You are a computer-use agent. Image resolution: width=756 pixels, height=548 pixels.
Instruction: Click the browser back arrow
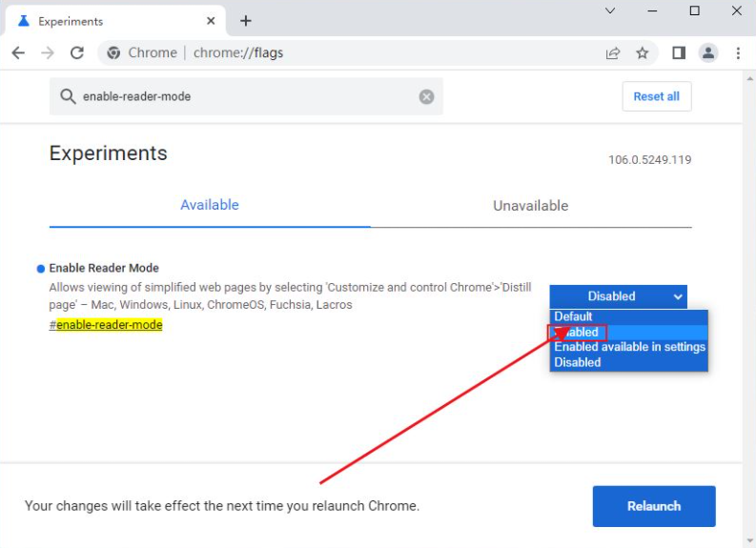[18, 52]
